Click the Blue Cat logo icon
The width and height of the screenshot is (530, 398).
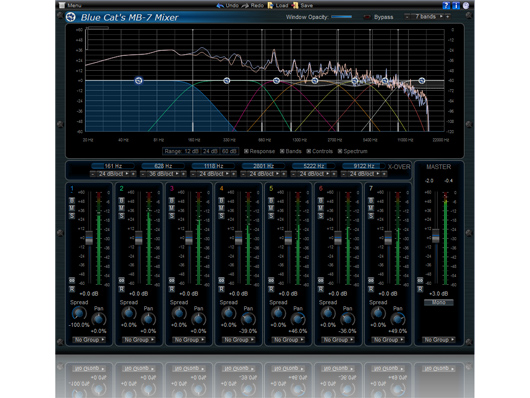coord(71,17)
